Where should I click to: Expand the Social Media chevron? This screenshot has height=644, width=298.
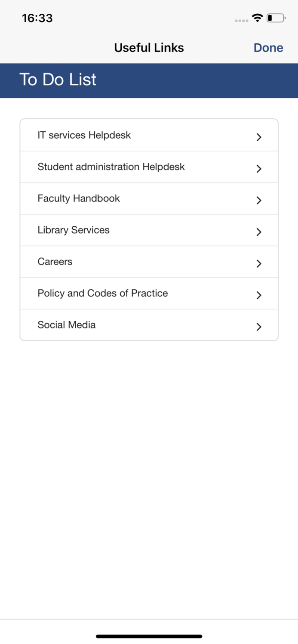click(x=259, y=327)
